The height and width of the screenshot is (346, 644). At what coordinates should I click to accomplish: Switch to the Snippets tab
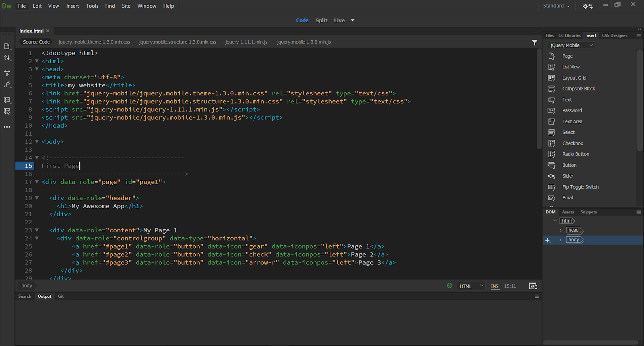588,212
